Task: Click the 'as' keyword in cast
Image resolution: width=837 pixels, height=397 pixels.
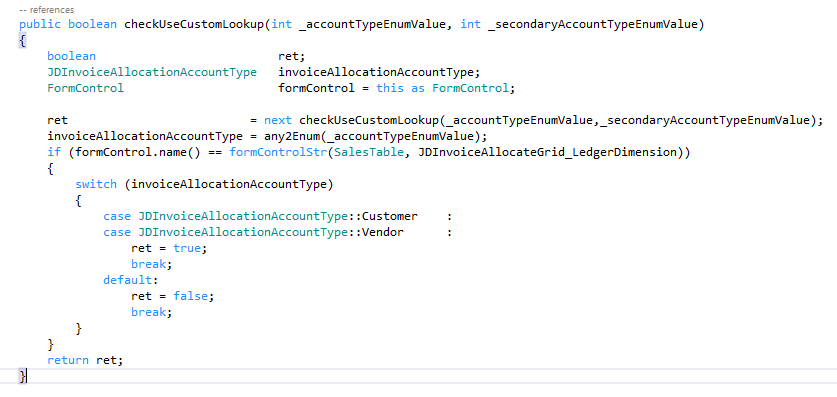Action: (x=418, y=89)
